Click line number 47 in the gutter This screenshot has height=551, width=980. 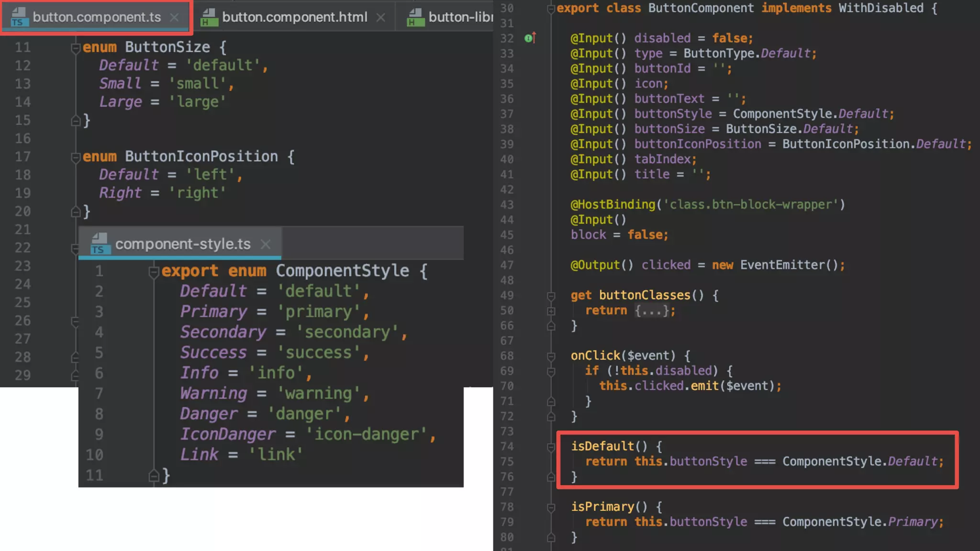507,265
